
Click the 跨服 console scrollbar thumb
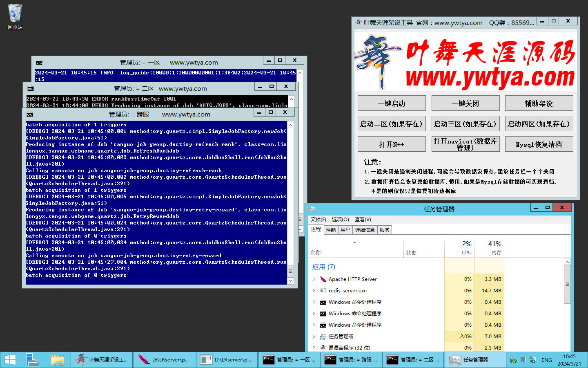pos(291,271)
